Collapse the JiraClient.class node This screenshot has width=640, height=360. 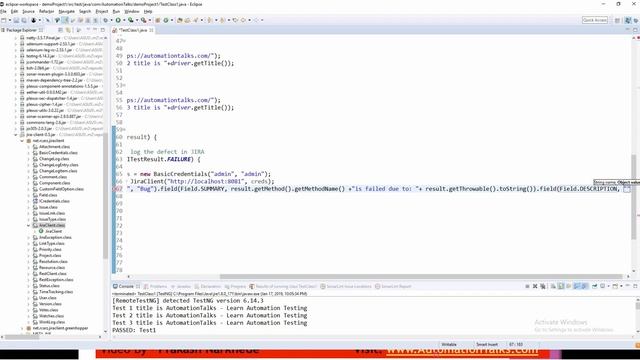click(28, 225)
